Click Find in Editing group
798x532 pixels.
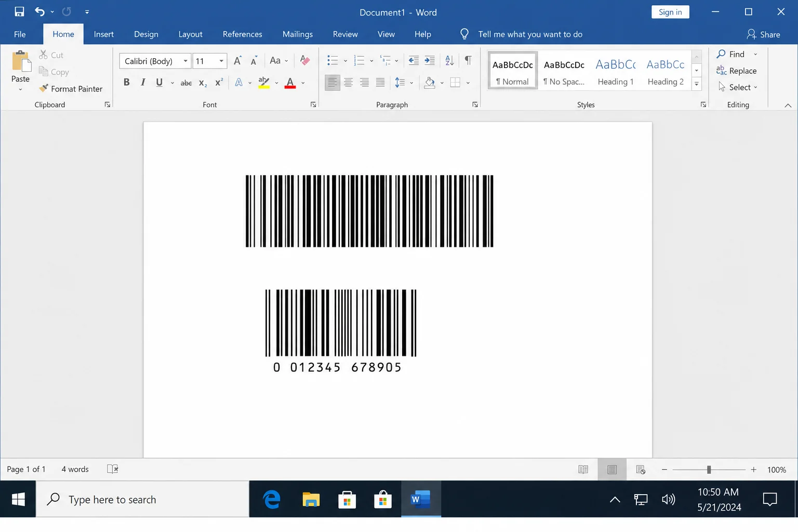pyautogui.click(x=731, y=54)
